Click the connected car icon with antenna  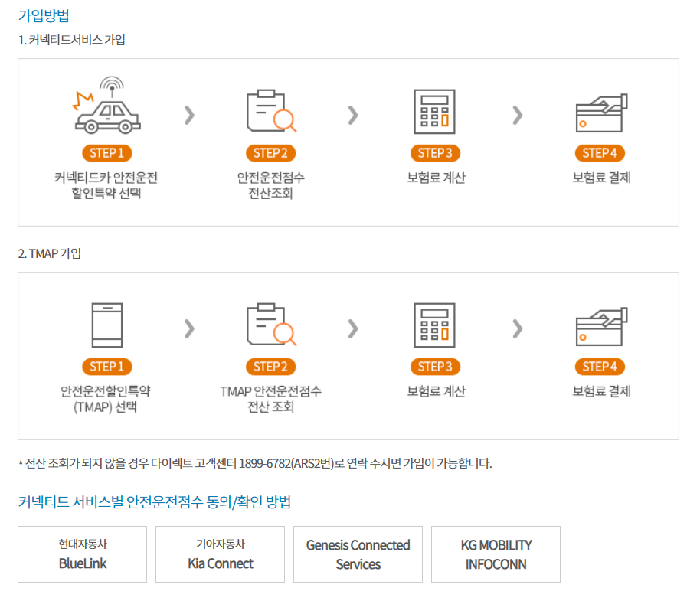click(x=106, y=106)
